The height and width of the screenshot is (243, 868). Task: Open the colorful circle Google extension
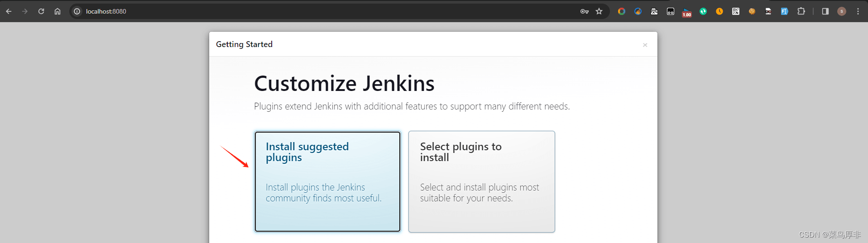[x=622, y=11]
